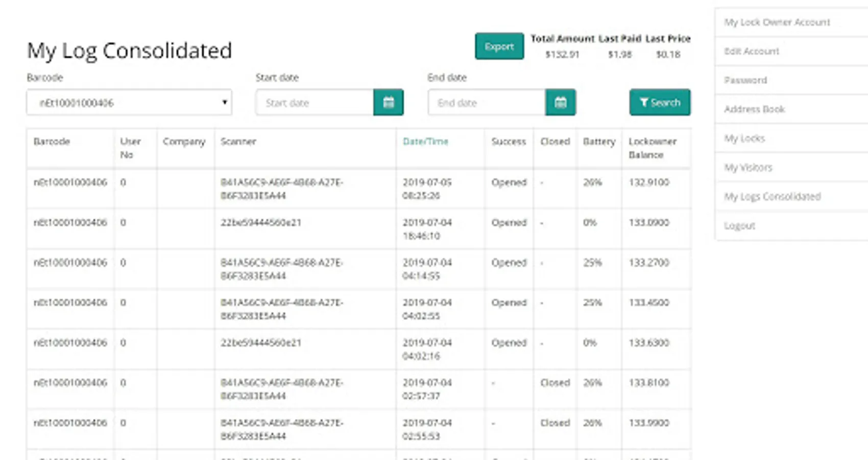Click the 25% battery in the 133.2700 row
The height and width of the screenshot is (460, 868).
pos(592,263)
